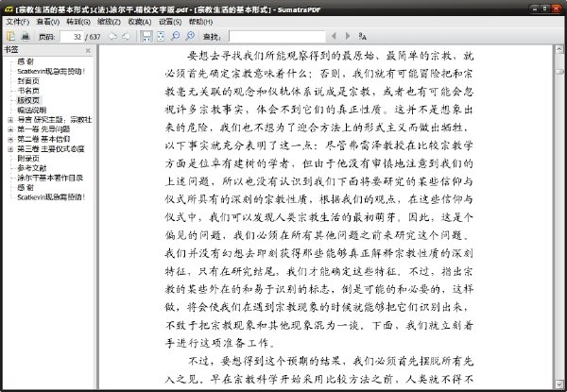The image size is (567, 392).
Task: Close the SumatraPDF window
Action: click(557, 9)
